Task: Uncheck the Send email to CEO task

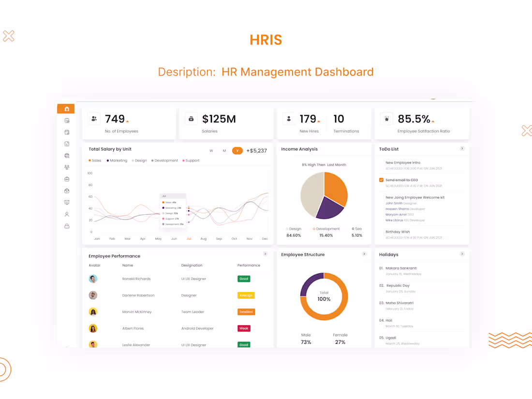Action: [381, 179]
